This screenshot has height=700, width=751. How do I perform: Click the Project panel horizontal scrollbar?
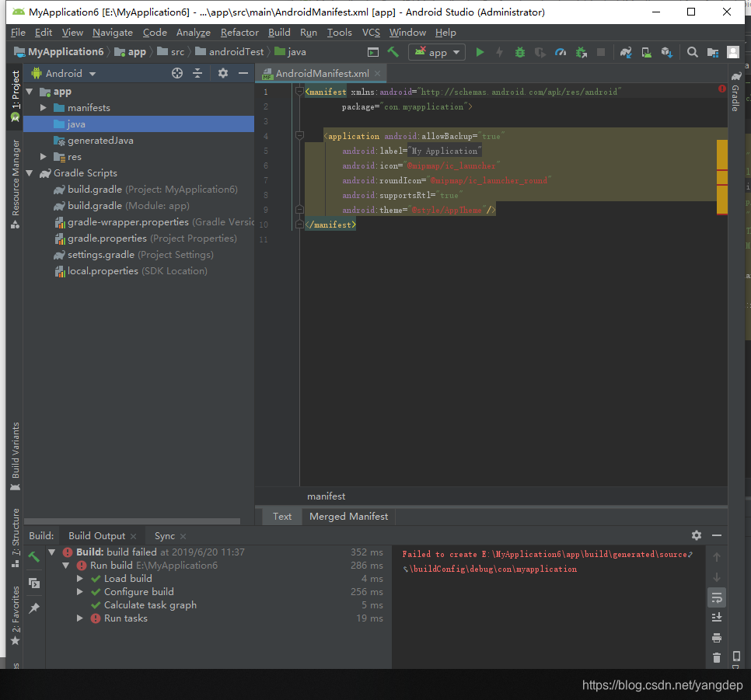coord(132,521)
